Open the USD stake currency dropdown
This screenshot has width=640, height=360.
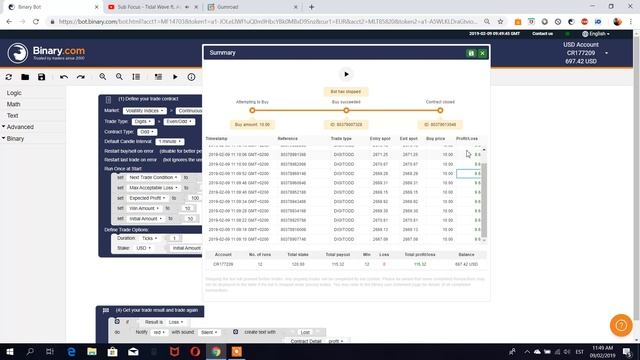[x=143, y=248]
